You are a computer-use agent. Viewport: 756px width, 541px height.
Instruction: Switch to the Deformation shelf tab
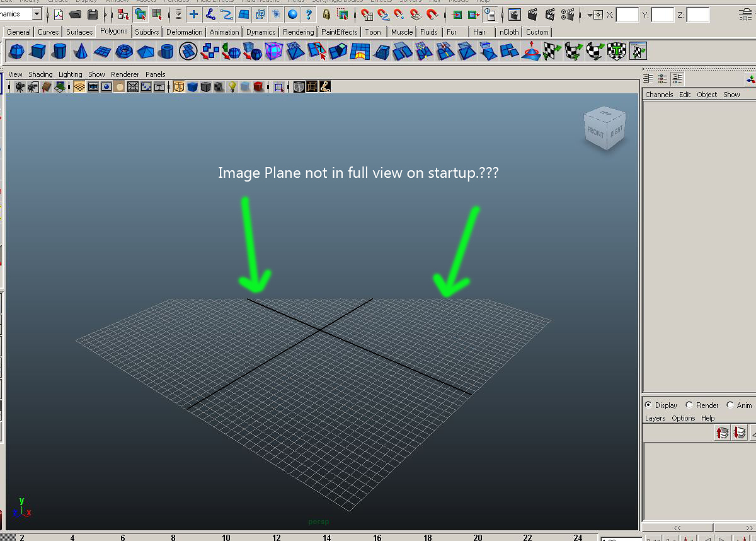pyautogui.click(x=184, y=32)
